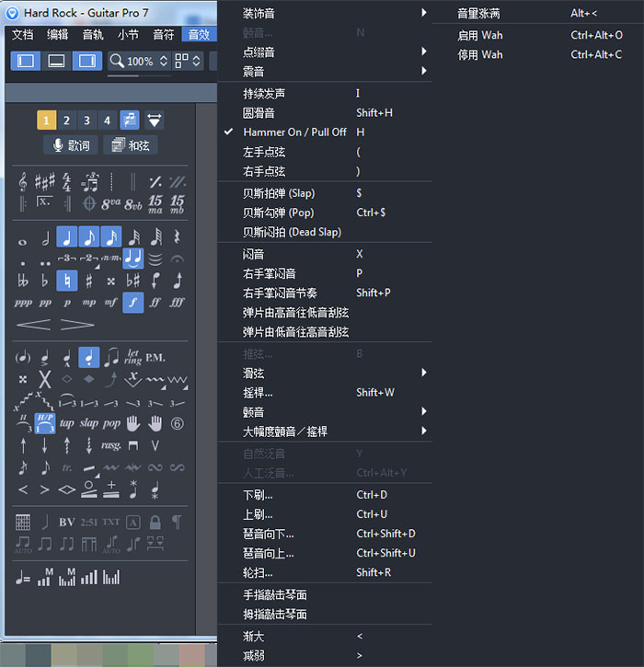Viewport: 644px width, 667px height.
Task: Click the 和弦 chord button
Action: coord(130,145)
